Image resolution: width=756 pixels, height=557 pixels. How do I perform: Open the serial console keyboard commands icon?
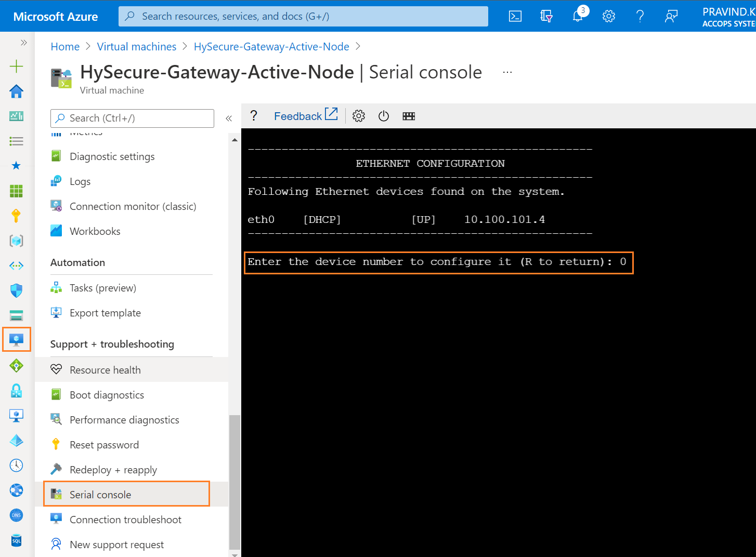pos(409,116)
